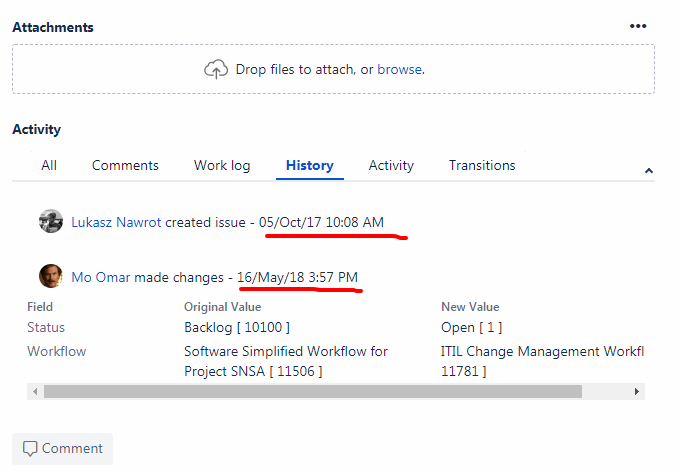Open Mo Omar's profile link
Viewport: 681px width, 472px height.
tap(101, 277)
